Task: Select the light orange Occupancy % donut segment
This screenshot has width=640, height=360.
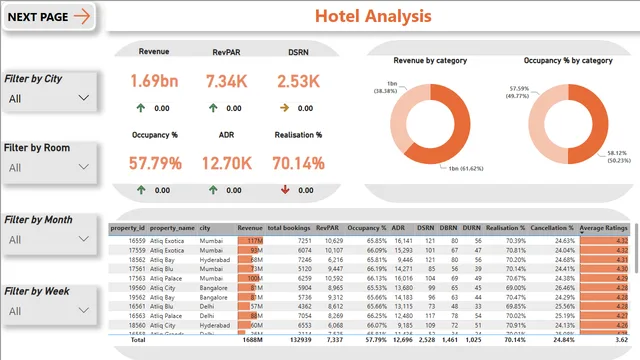Action: pos(537,124)
